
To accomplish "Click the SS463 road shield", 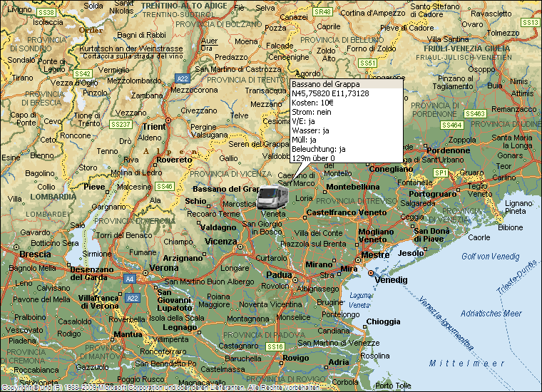I will pyautogui.click(x=476, y=113).
